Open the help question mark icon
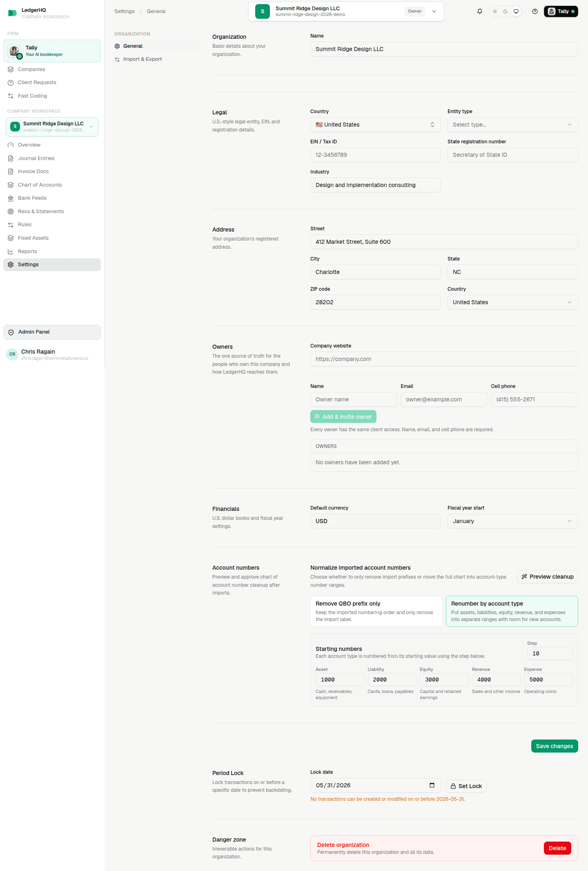588x871 pixels. 535,11
